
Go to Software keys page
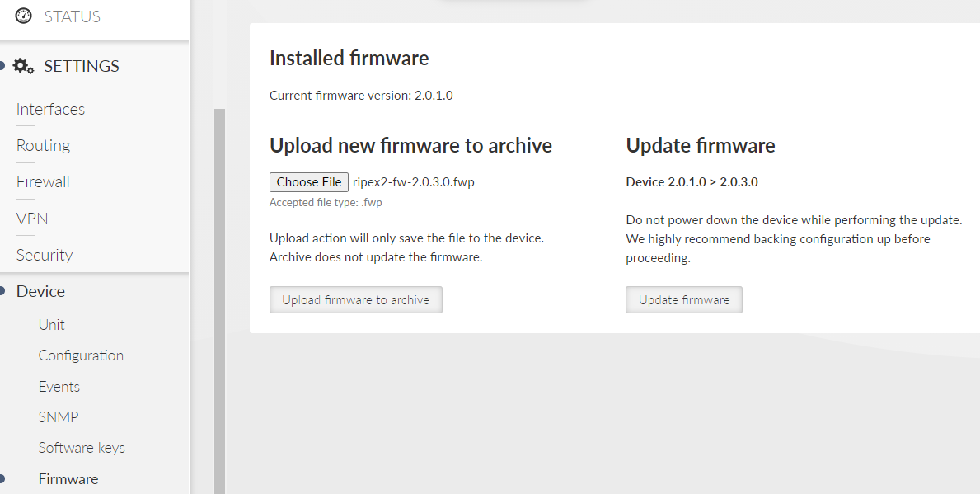click(x=82, y=448)
